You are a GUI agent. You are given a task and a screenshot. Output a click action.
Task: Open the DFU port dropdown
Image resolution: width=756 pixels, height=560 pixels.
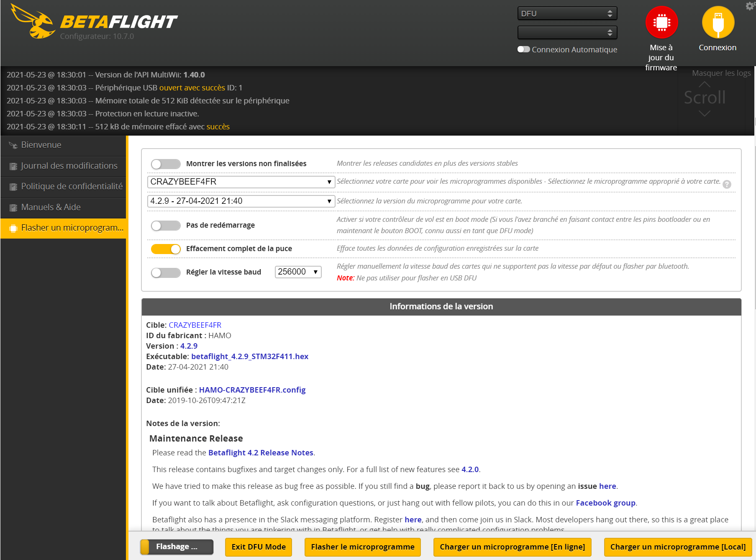tap(567, 13)
